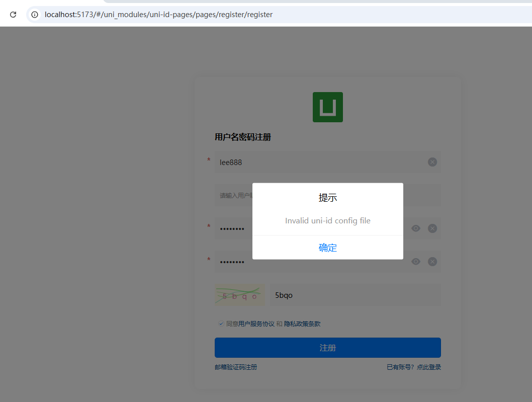Clear the confirm password field with X icon
This screenshot has height=402, width=532.
coord(432,262)
